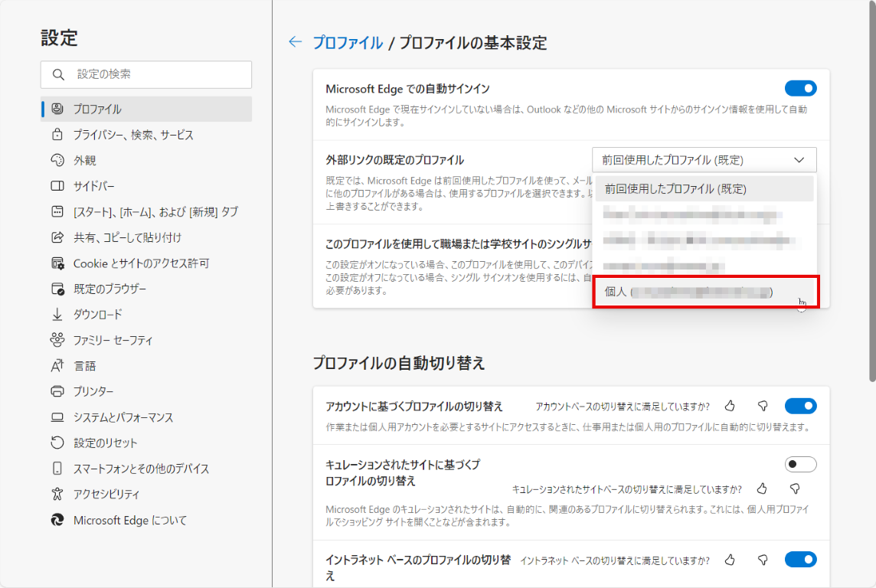Disable アカウントに基づくプロファイルの切り替え toggle
Screen dimensions: 876x588
point(801,406)
